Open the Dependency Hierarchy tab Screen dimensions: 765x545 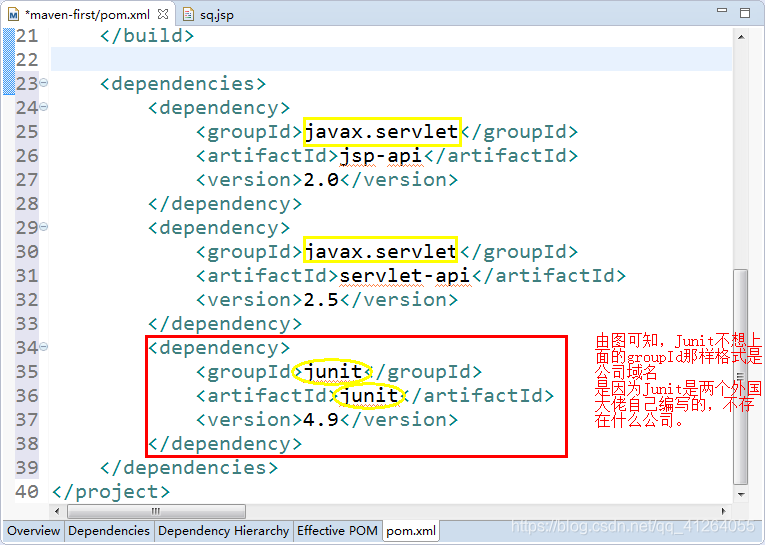coord(223,531)
